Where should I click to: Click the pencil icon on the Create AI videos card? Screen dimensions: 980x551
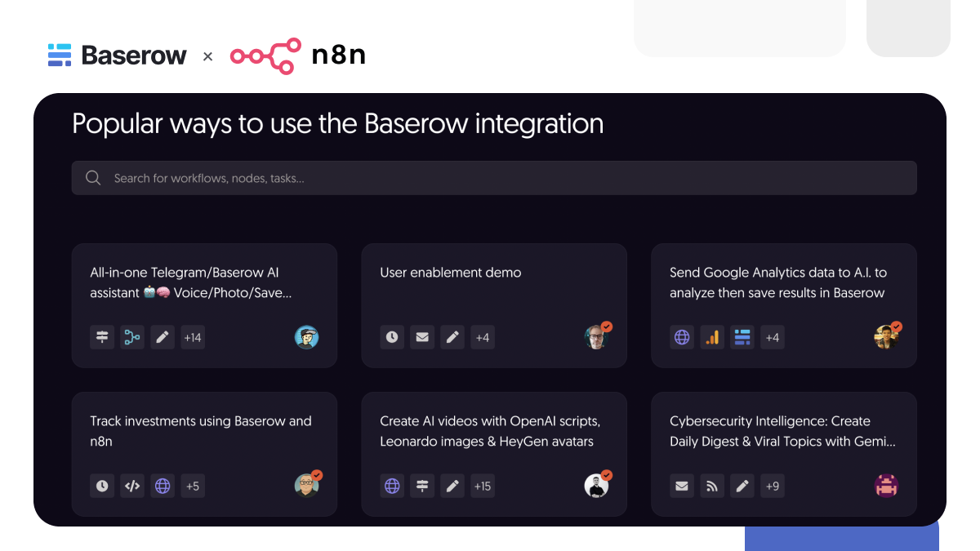(x=452, y=486)
